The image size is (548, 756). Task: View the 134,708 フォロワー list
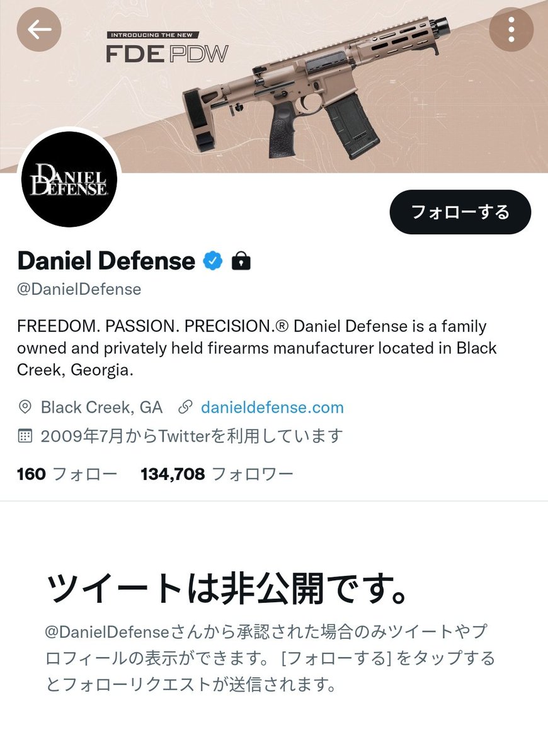coord(217,474)
